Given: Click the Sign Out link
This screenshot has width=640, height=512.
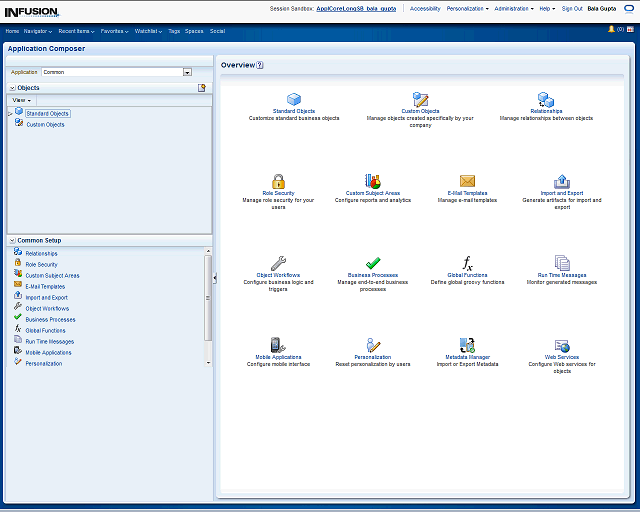Looking at the screenshot, I should point(572,8).
